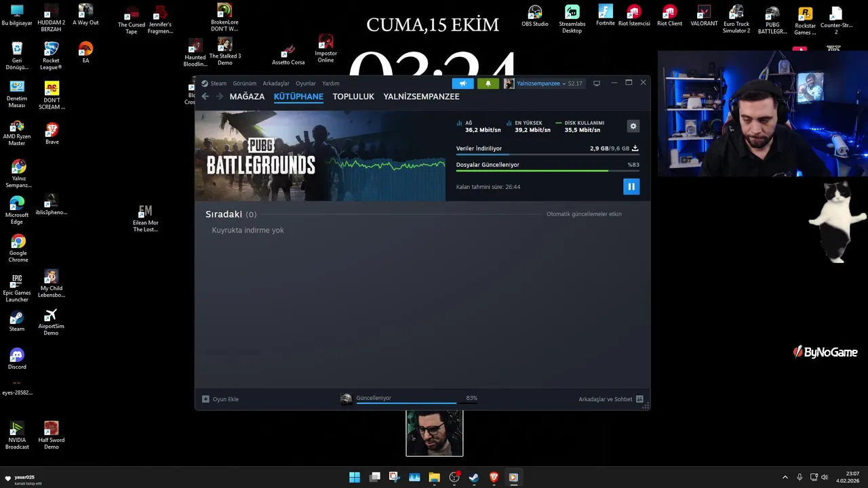This screenshot has height=488, width=868.
Task: Switch to TOPLULUK tab
Action: click(x=353, y=96)
